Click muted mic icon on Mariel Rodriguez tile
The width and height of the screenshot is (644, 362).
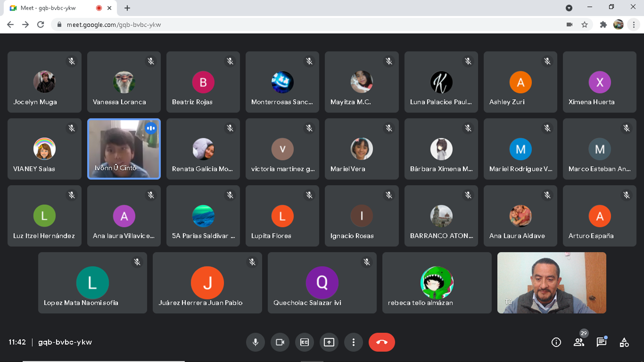[547, 128]
